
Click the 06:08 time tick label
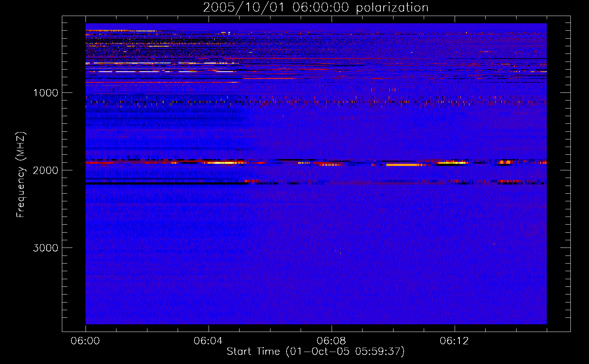pyautogui.click(x=331, y=341)
